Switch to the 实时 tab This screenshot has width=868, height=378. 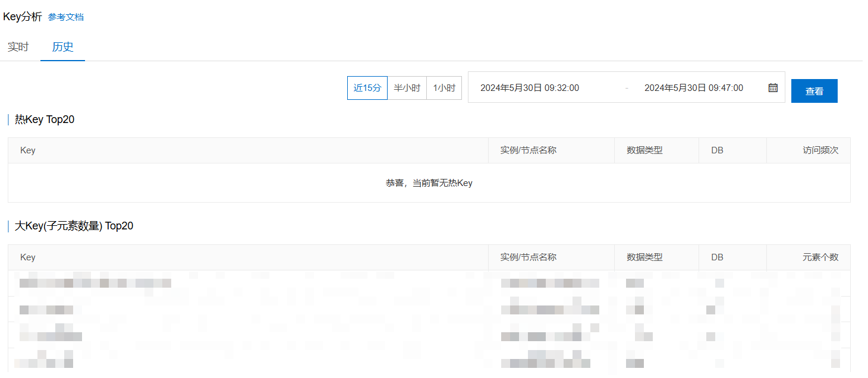point(18,47)
